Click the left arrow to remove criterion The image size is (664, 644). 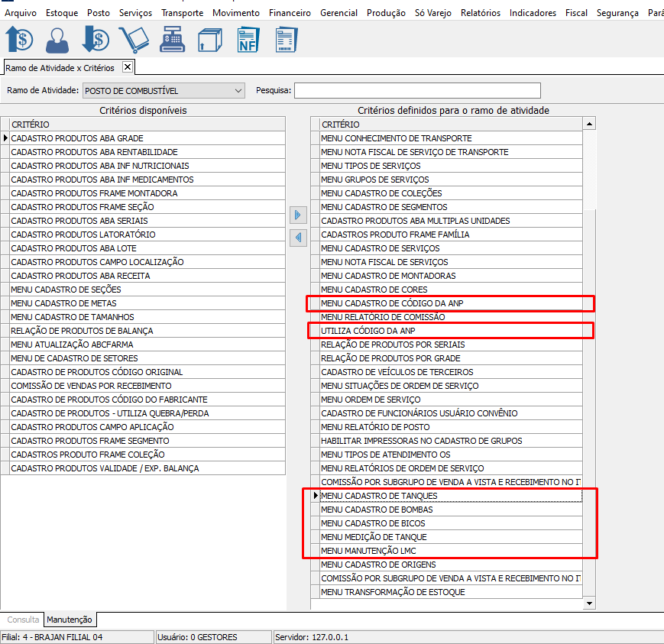(298, 238)
